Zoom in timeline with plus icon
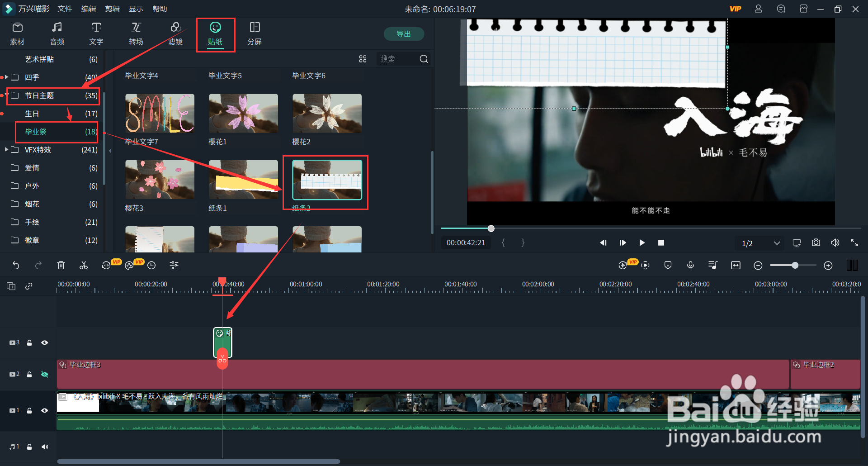Image resolution: width=868 pixels, height=466 pixels. point(828,266)
